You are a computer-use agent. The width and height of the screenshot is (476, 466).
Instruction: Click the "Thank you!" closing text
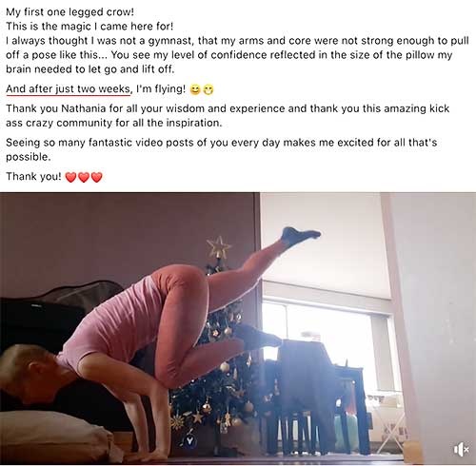(33, 176)
